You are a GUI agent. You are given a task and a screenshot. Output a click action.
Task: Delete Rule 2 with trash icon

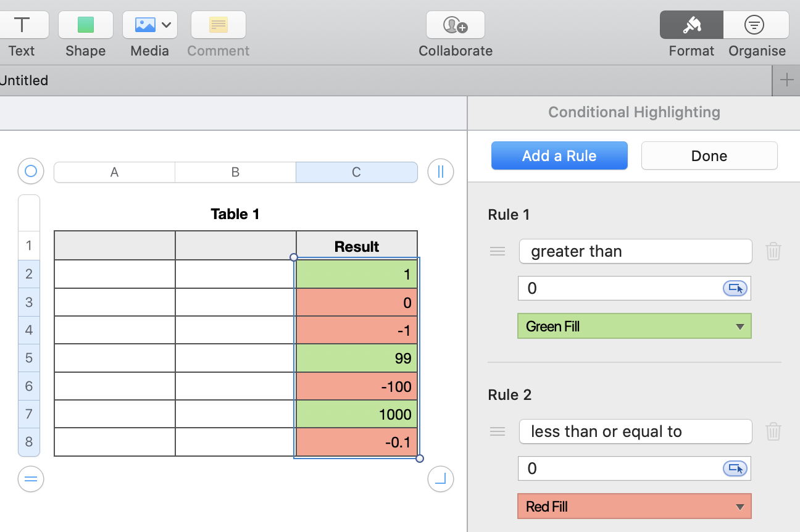pyautogui.click(x=773, y=431)
